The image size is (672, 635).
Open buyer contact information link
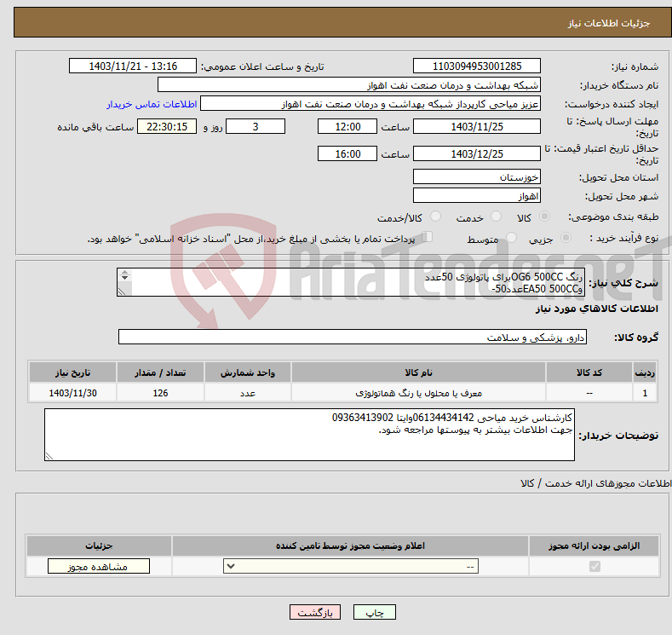coord(152,104)
